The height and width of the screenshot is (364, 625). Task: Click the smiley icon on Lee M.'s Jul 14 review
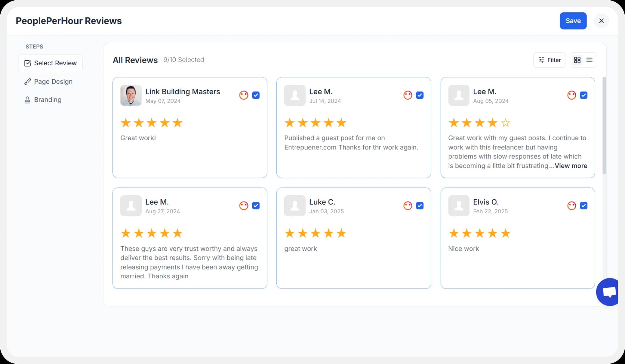click(x=408, y=95)
